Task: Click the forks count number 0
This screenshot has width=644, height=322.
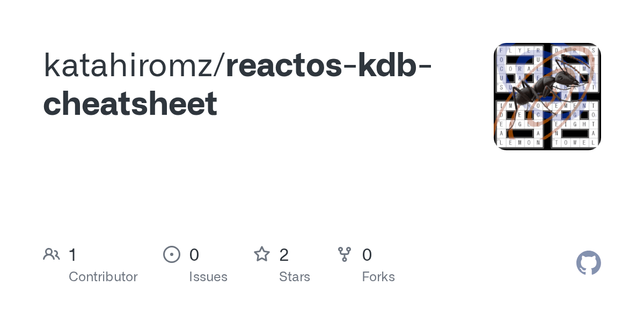Action: 367,255
